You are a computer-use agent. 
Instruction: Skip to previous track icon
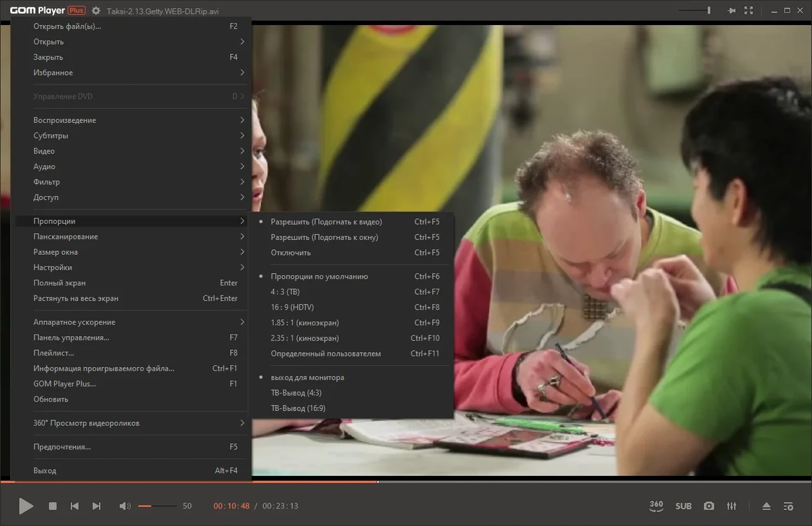75,506
